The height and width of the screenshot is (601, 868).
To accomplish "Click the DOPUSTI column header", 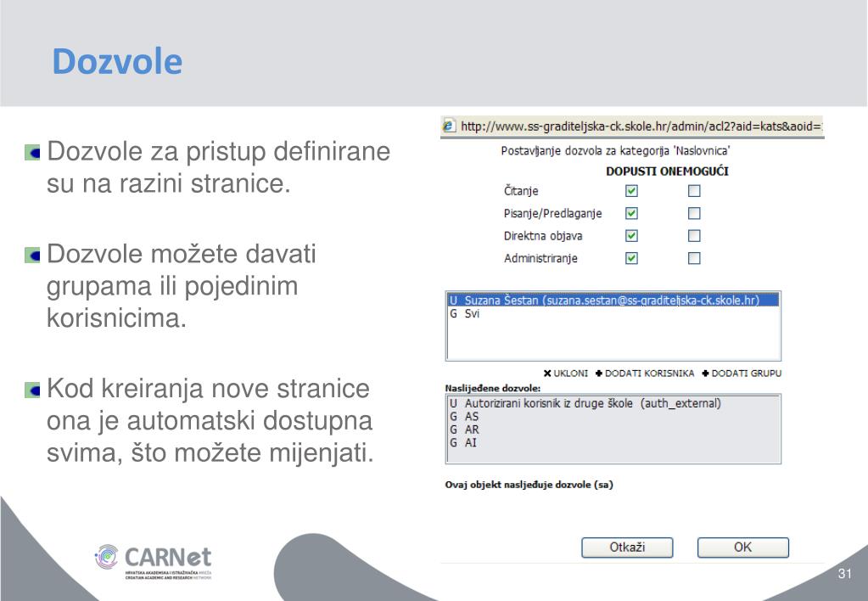I will coord(632,171).
